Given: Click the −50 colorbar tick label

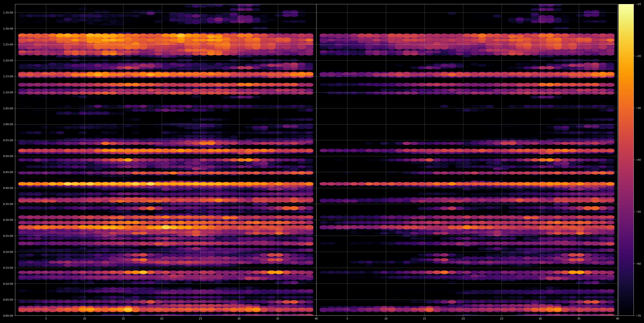Looking at the screenshot, I should [x=638, y=212].
